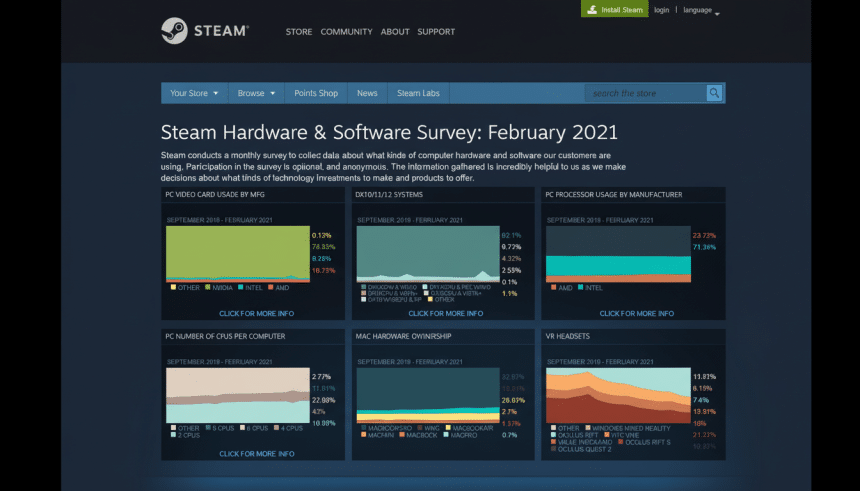Screen dimensions: 860x491
Task: Open the News tab
Action: 367,93
